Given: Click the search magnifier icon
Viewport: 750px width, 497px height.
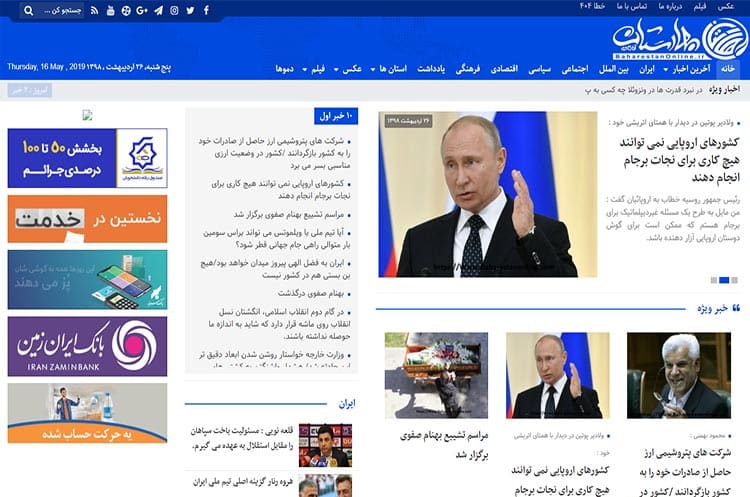Looking at the screenshot, I should point(29,11).
